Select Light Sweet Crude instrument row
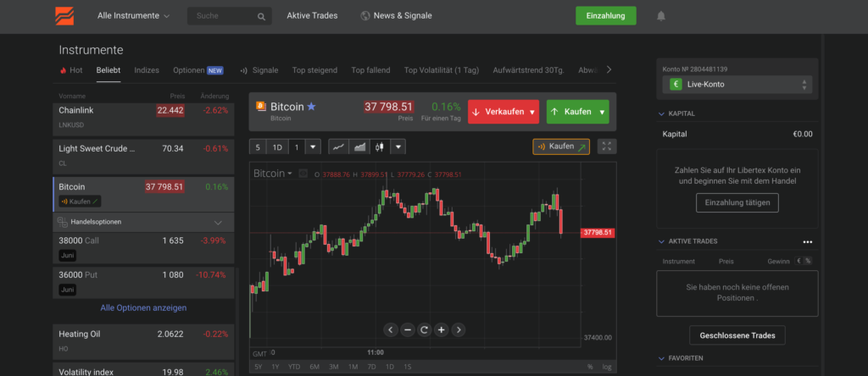Image resolution: width=868 pixels, height=376 pixels. pyautogui.click(x=143, y=156)
